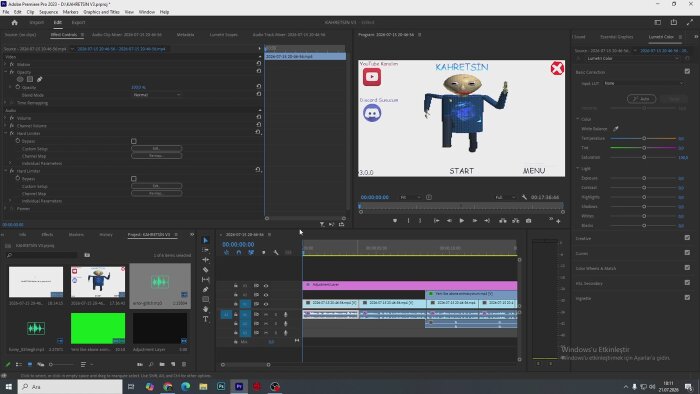Click Auto button in Basic Correction
The width and height of the screenshot is (700, 394).
pos(642,99)
